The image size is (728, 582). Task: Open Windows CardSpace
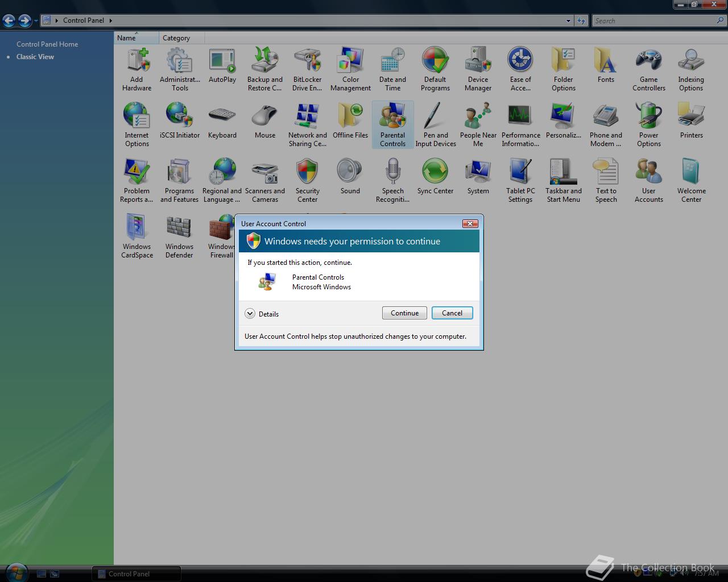tap(136, 236)
